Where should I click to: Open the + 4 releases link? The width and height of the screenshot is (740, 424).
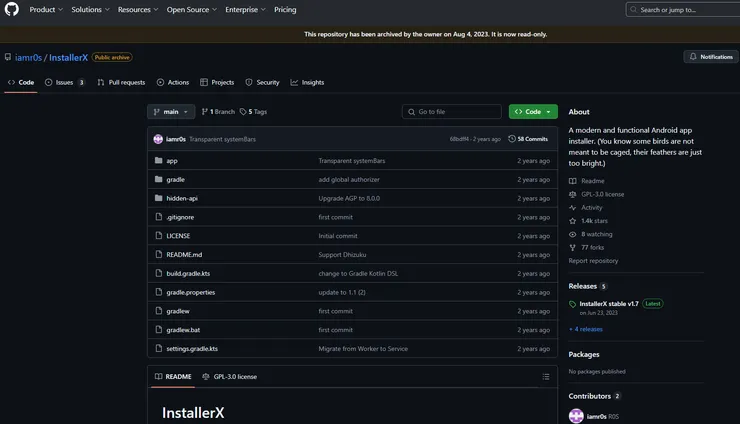pyautogui.click(x=586, y=329)
